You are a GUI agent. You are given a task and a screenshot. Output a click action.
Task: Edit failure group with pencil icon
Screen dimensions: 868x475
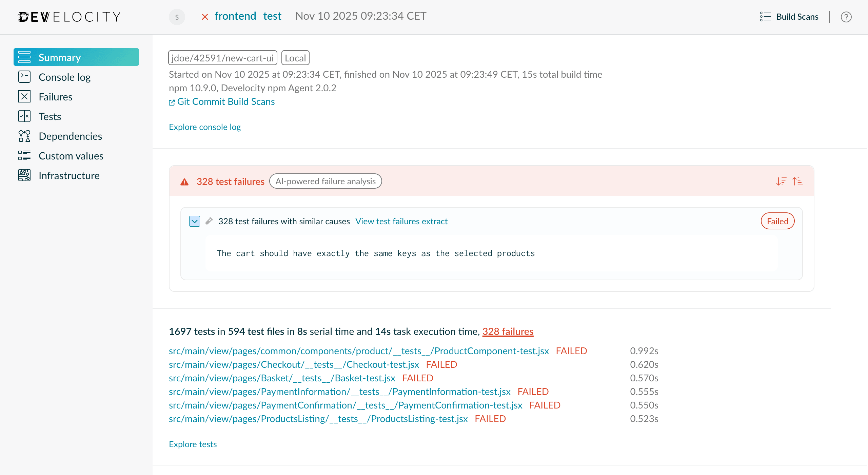tap(209, 221)
